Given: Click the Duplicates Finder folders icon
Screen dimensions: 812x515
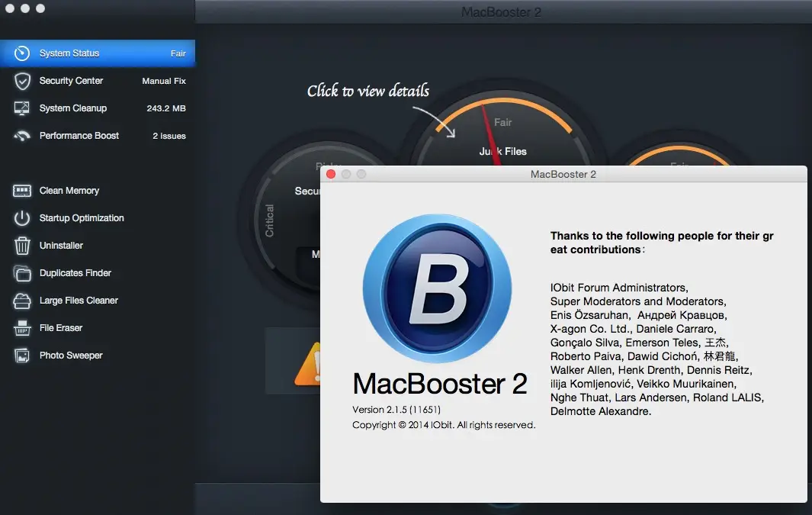Looking at the screenshot, I should tap(22, 273).
